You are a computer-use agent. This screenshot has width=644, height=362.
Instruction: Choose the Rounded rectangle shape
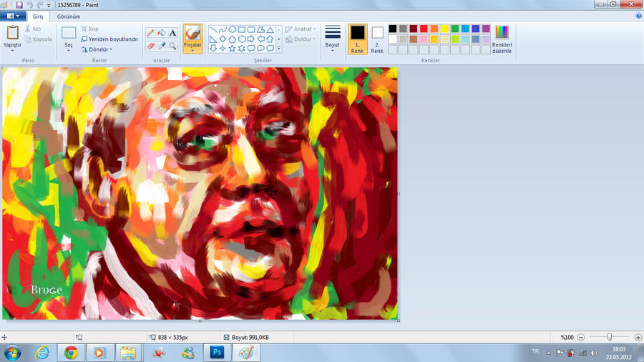coord(251,30)
